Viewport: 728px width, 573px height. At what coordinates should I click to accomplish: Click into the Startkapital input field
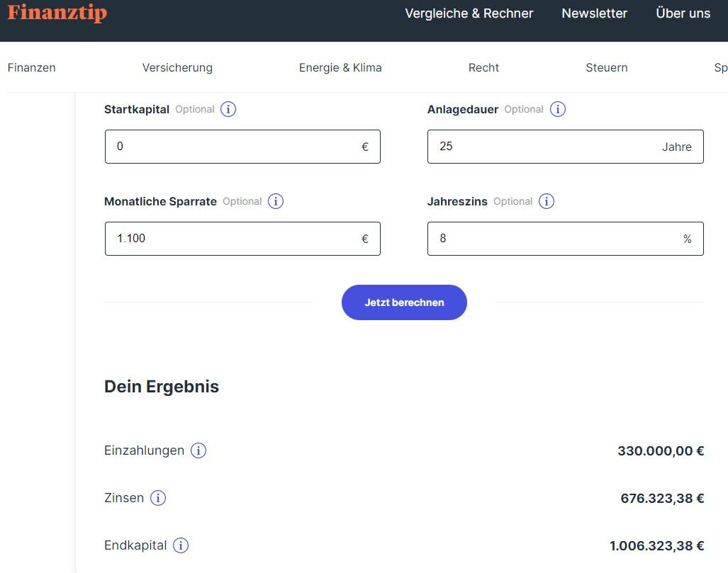(x=234, y=147)
